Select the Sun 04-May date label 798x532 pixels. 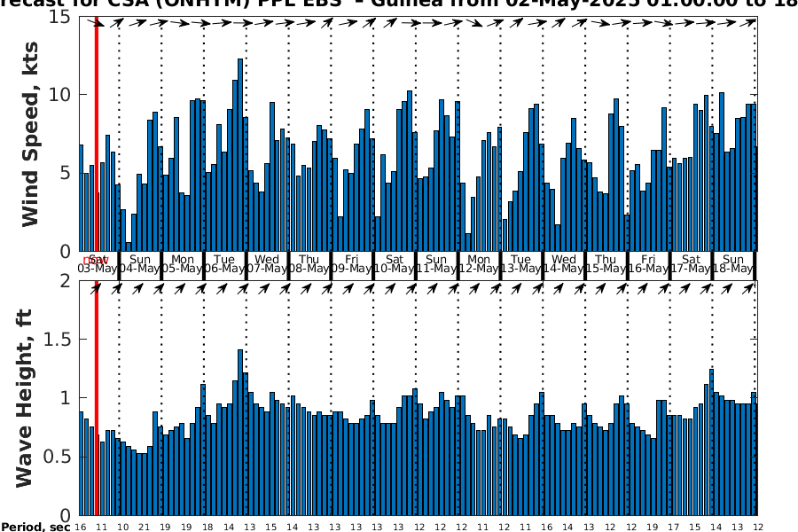(x=140, y=263)
